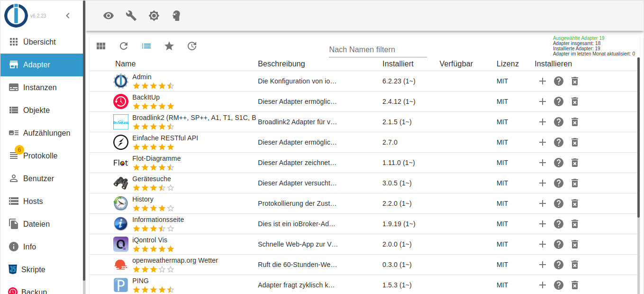Screen dimensions: 644x294
Task: Toggle expert mode eye icon
Action: tap(108, 16)
